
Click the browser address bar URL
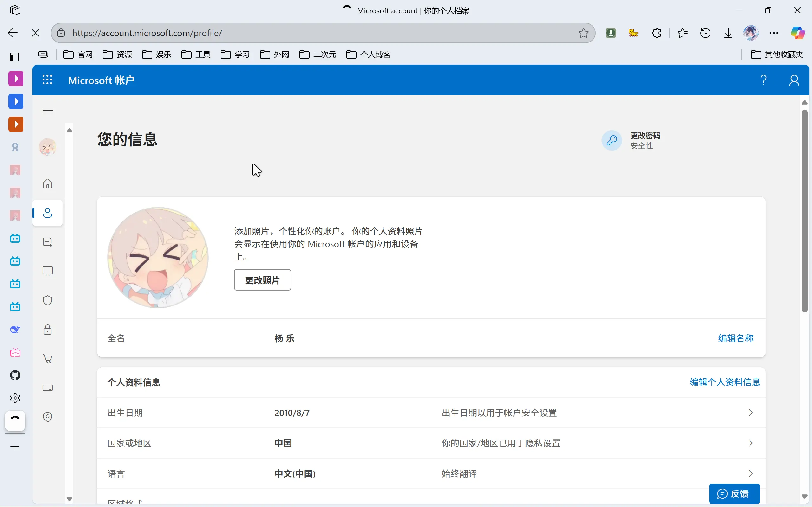coord(147,33)
